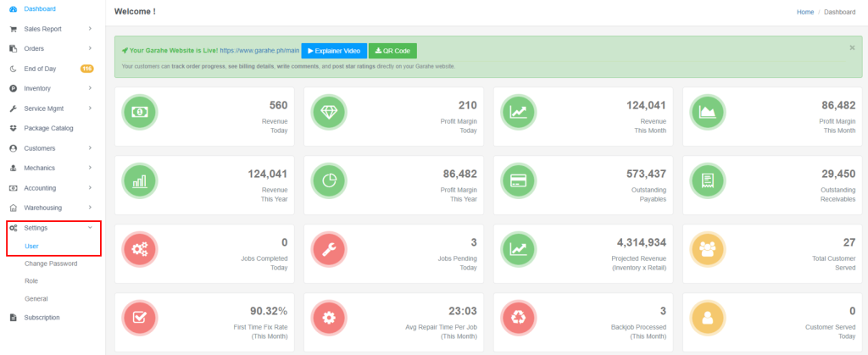Click the Profit Margin This Year pie icon
This screenshot has height=355, width=868.
point(329,181)
